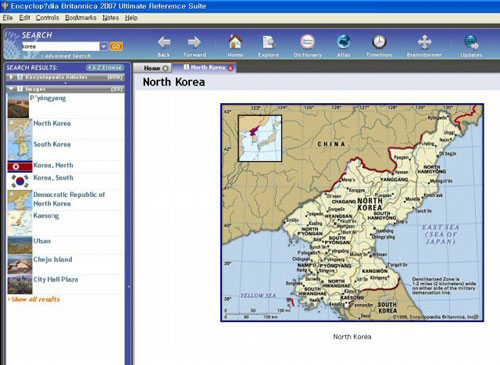
Task: Click the orange GO search button
Action: point(116,46)
